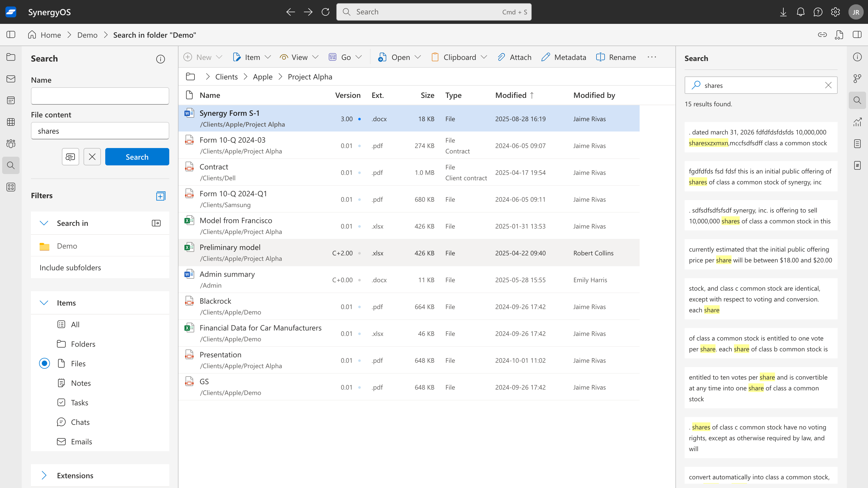Collapse the Search in section
The image size is (868, 488).
click(44, 223)
